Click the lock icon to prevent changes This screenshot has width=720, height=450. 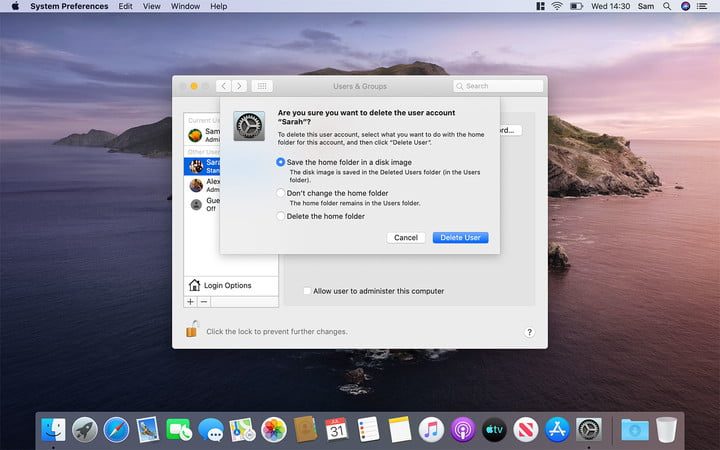(x=191, y=329)
